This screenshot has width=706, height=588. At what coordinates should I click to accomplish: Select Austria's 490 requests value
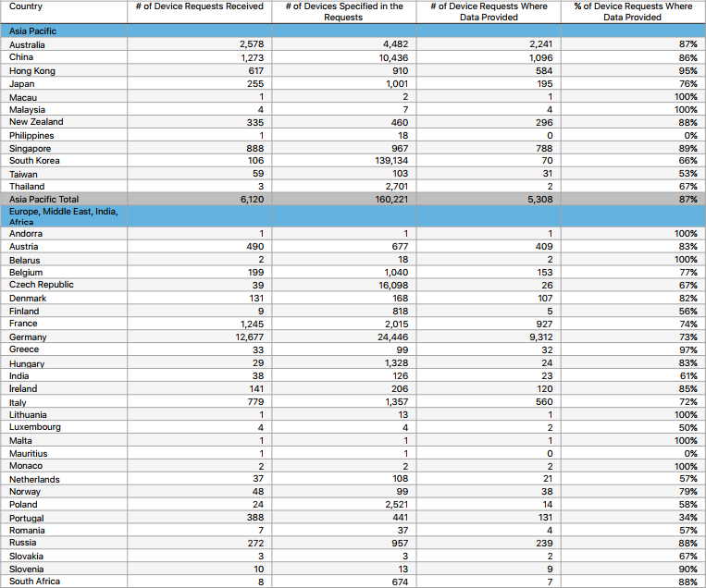tap(255, 247)
